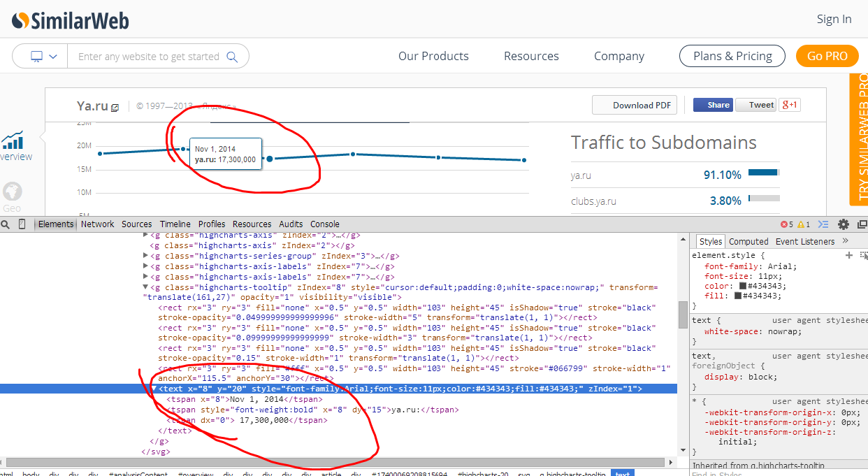Click the clubs.ya.ru subdomain link
This screenshot has width=868, height=476.
(593, 201)
